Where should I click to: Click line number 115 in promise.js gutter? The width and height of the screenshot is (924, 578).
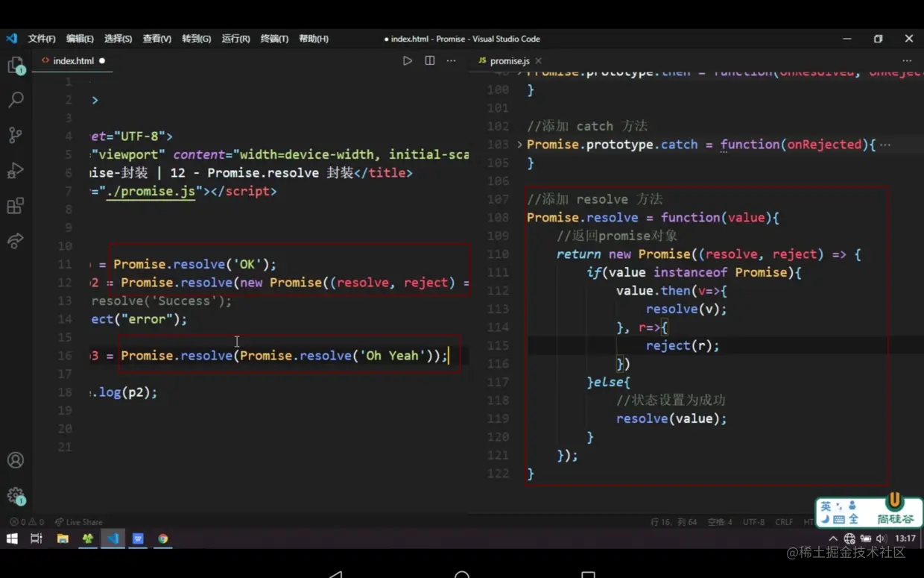pos(498,346)
